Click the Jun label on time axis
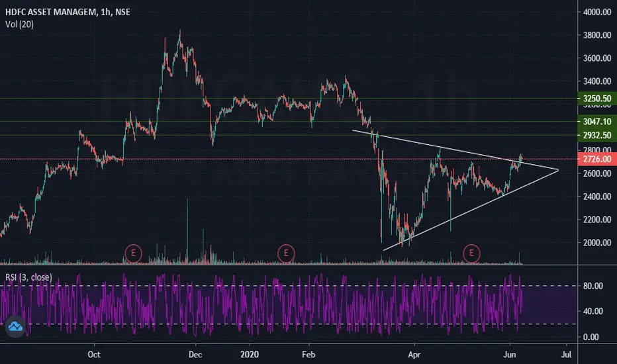 [510, 355]
